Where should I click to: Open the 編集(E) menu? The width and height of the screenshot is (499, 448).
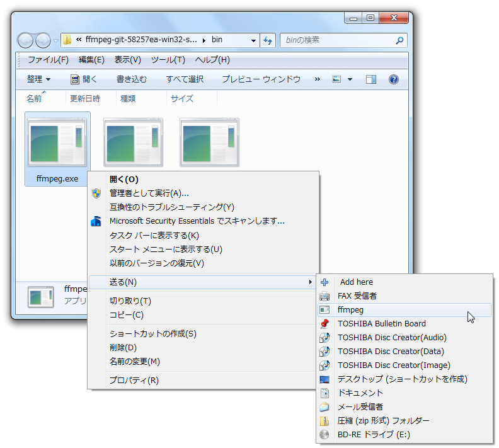pos(91,60)
